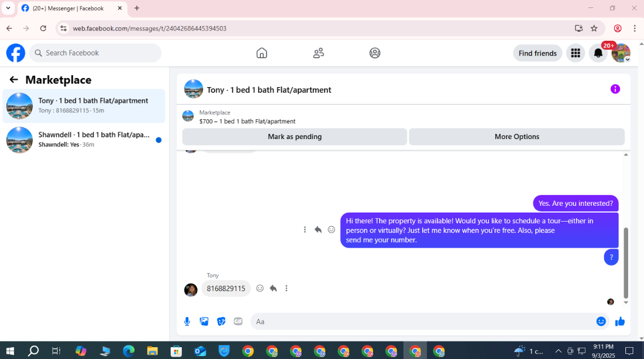This screenshot has width=644, height=359.
Task: Open more actions for the property message
Action: click(x=305, y=230)
